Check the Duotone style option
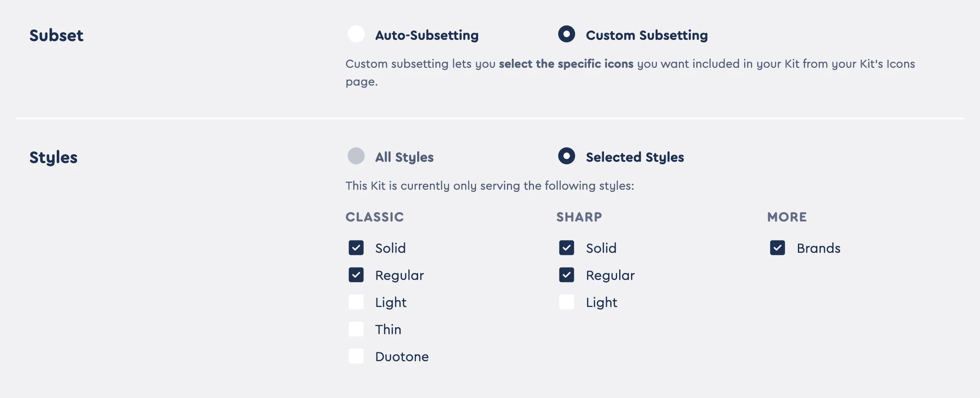The width and height of the screenshot is (980, 398). 356,356
